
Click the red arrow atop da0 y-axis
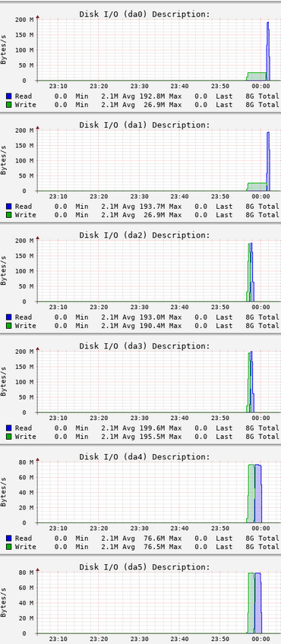[37, 17]
